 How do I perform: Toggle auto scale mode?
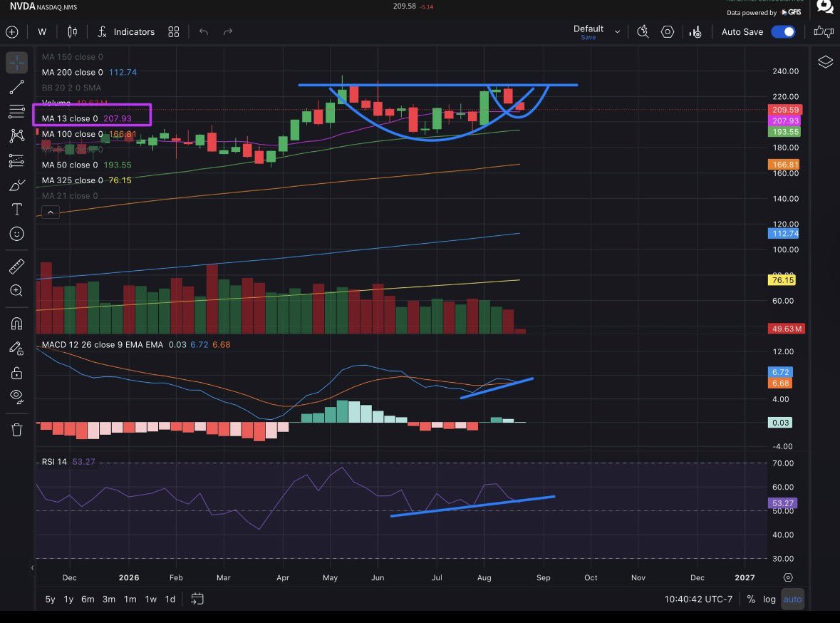pyautogui.click(x=792, y=599)
